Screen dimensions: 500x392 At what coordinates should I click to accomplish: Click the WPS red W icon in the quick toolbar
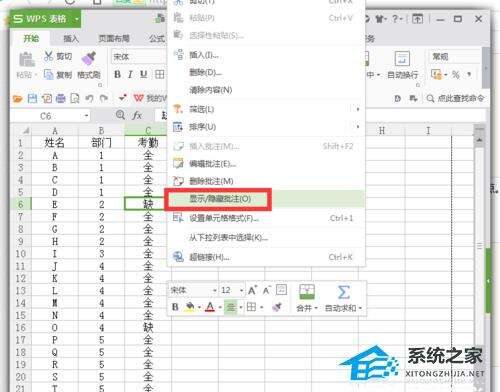tap(138, 98)
